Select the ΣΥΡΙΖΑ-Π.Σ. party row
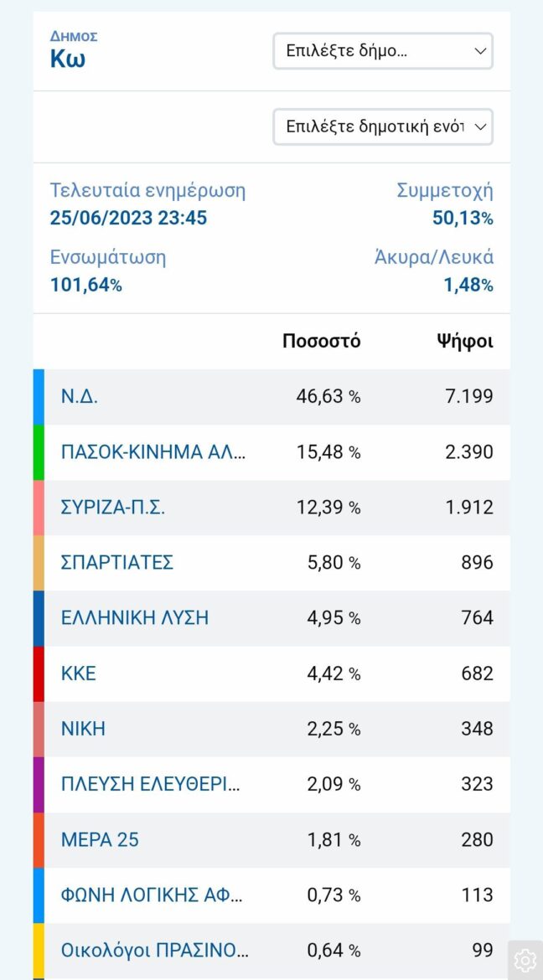Screen dimensions: 543x980 click(x=113, y=508)
